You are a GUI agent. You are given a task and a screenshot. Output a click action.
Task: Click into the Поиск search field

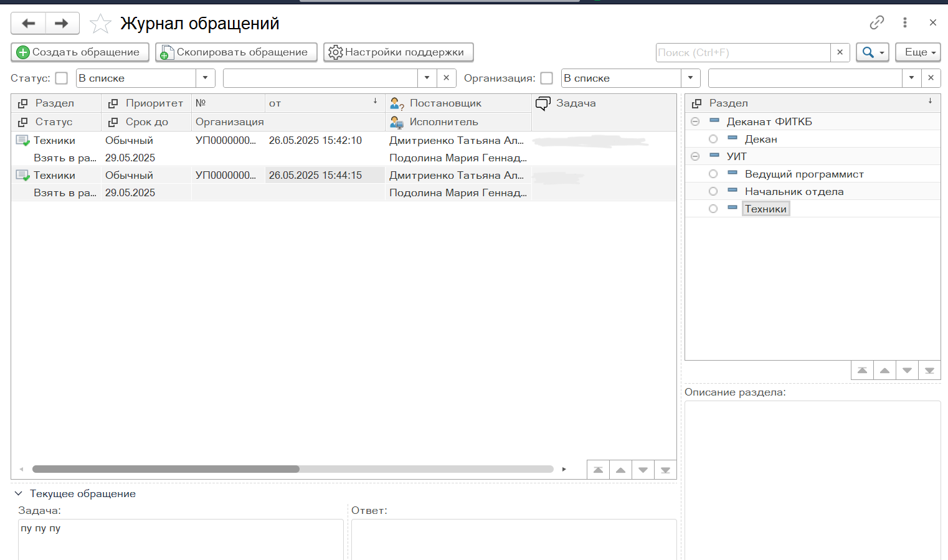(x=742, y=52)
